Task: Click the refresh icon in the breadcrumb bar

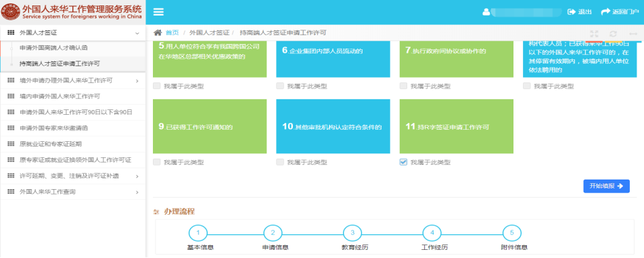Action: (613, 34)
